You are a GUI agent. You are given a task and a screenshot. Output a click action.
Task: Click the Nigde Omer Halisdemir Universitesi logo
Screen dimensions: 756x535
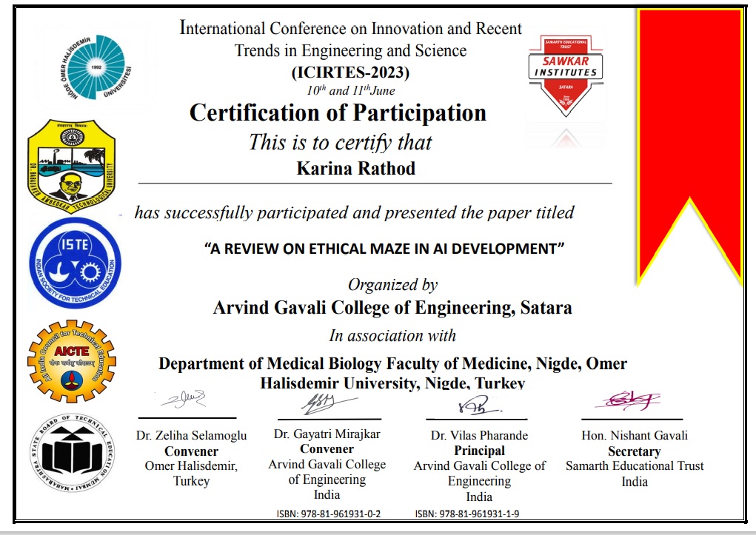96,67
